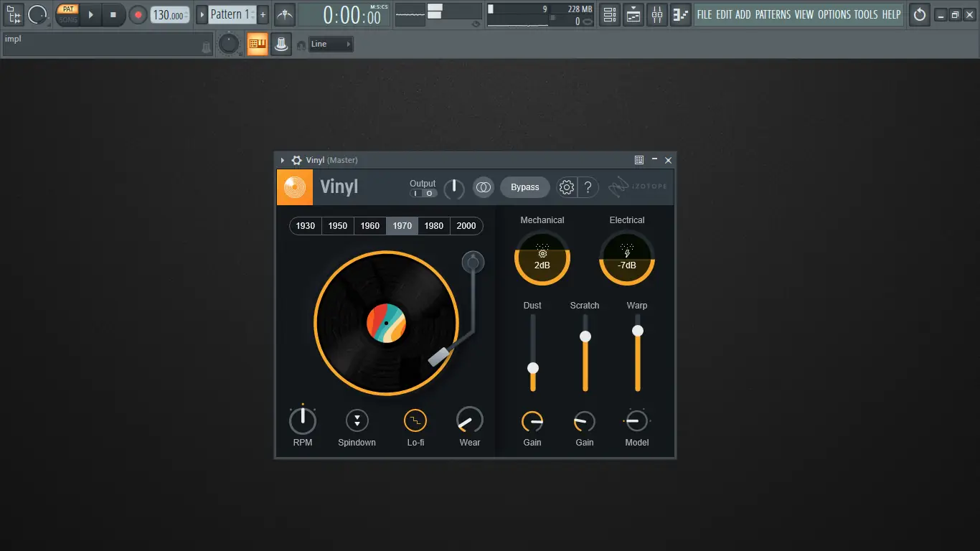Click the headphones icon beside Line selector
Viewport: 980px width, 551px height.
[x=301, y=45]
